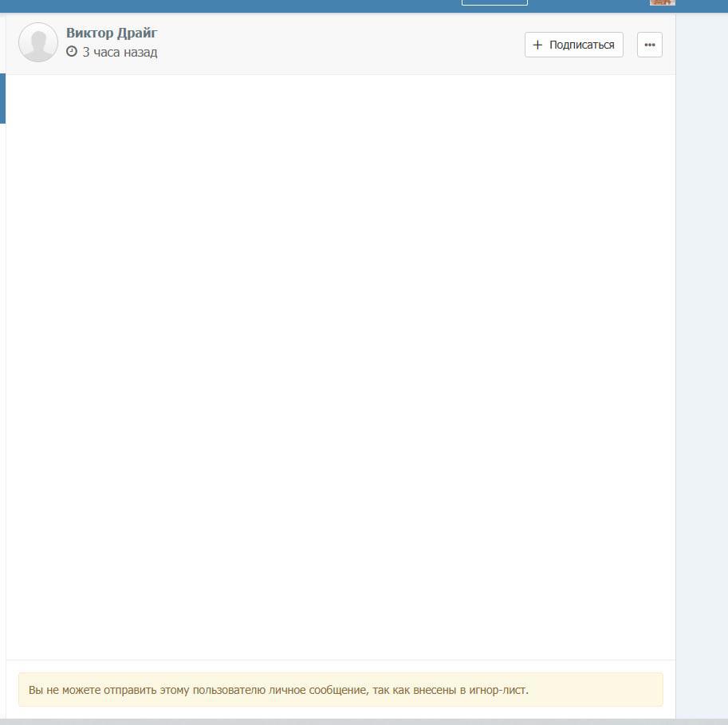Image resolution: width=728 pixels, height=725 pixels.
Task: Click the '3 часа назад' timestamp
Action: click(x=120, y=52)
